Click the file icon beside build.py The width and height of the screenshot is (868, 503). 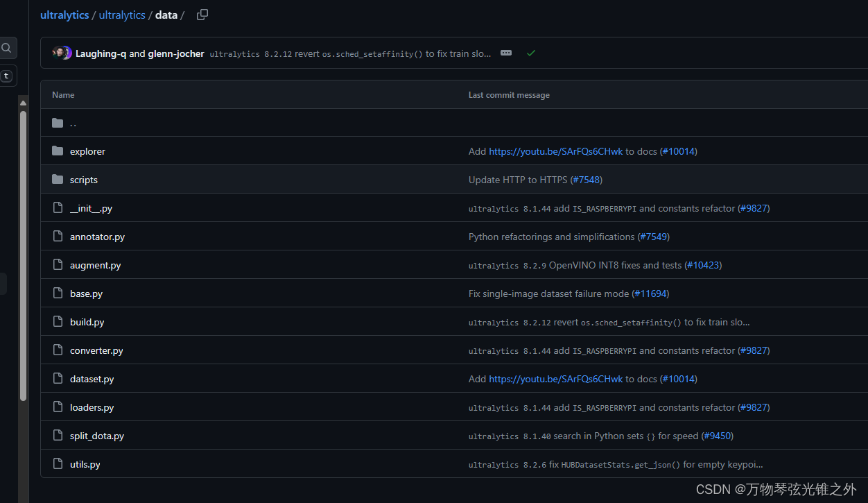click(58, 322)
